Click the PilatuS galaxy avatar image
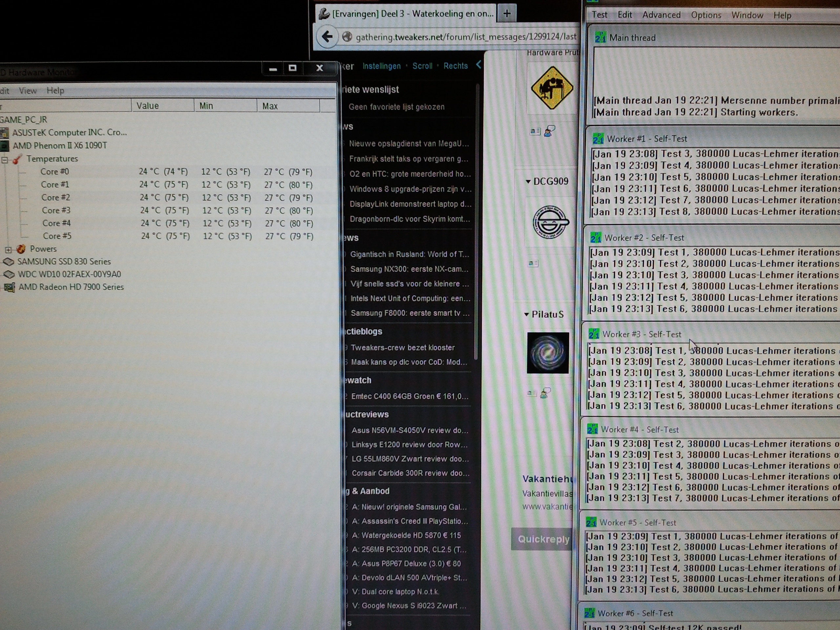Screen dimensions: 840x630 click(548, 353)
